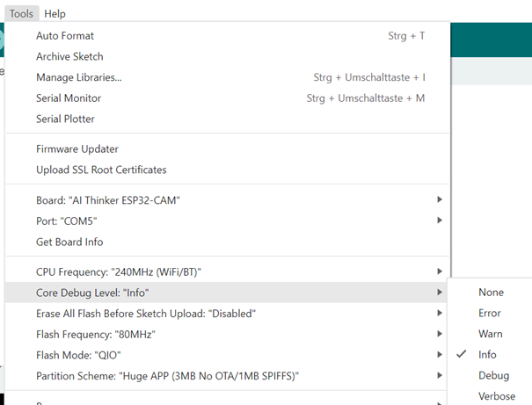532x405 pixels.
Task: Pick the Debug level option
Action: [x=493, y=375]
